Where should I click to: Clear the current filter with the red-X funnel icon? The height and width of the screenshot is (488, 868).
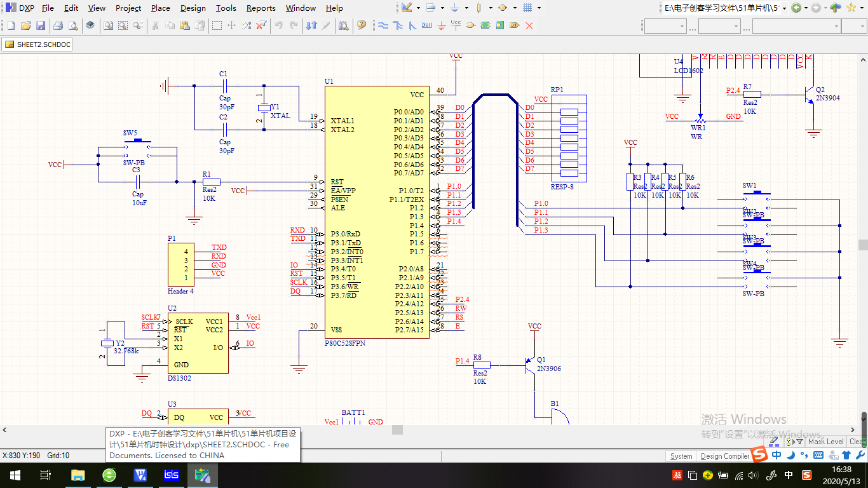click(261, 25)
